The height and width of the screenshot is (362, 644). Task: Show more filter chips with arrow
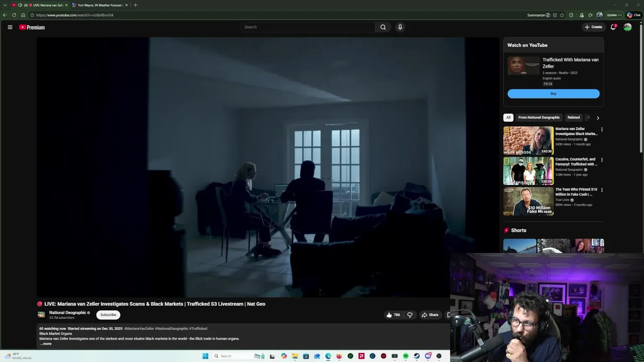pyautogui.click(x=598, y=118)
